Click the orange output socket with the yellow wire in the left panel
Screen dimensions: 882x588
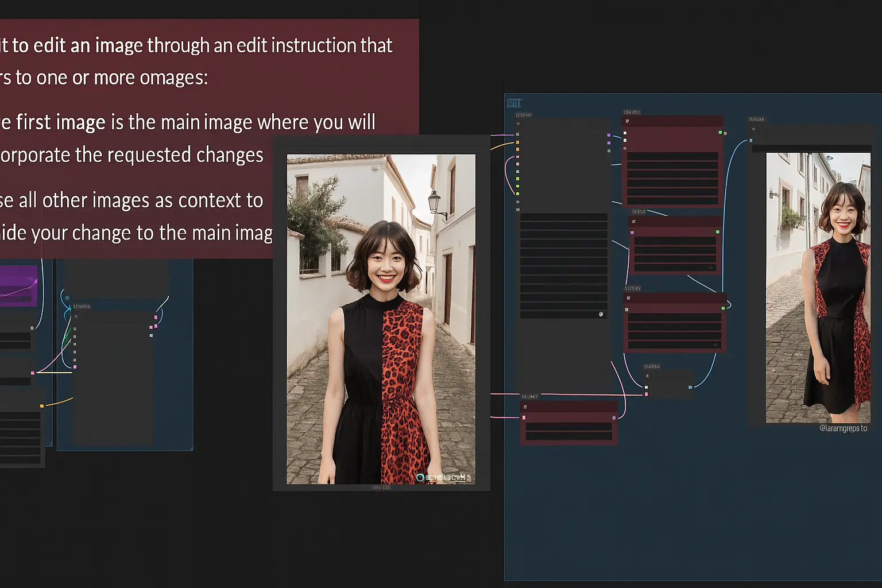[42, 406]
